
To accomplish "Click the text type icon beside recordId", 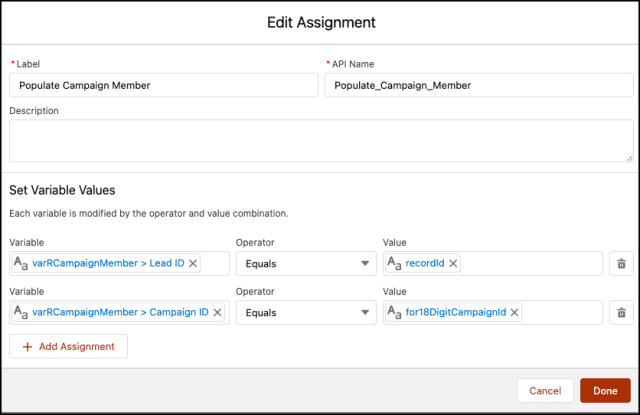I will pos(394,263).
